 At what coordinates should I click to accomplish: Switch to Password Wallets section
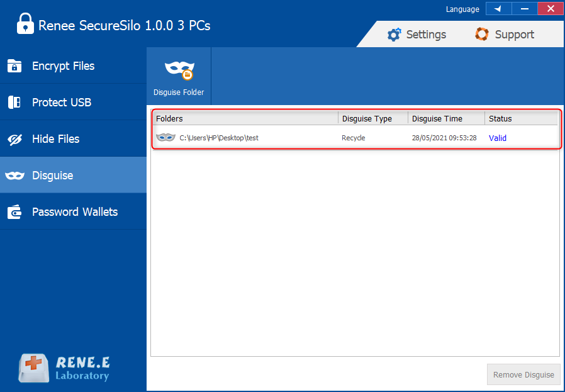(x=74, y=212)
